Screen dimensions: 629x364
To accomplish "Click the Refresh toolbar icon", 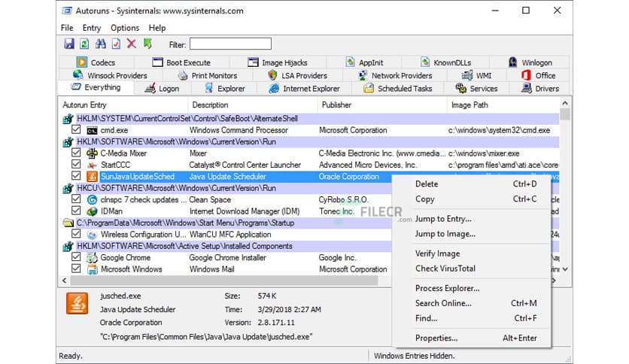I will tap(85, 44).
